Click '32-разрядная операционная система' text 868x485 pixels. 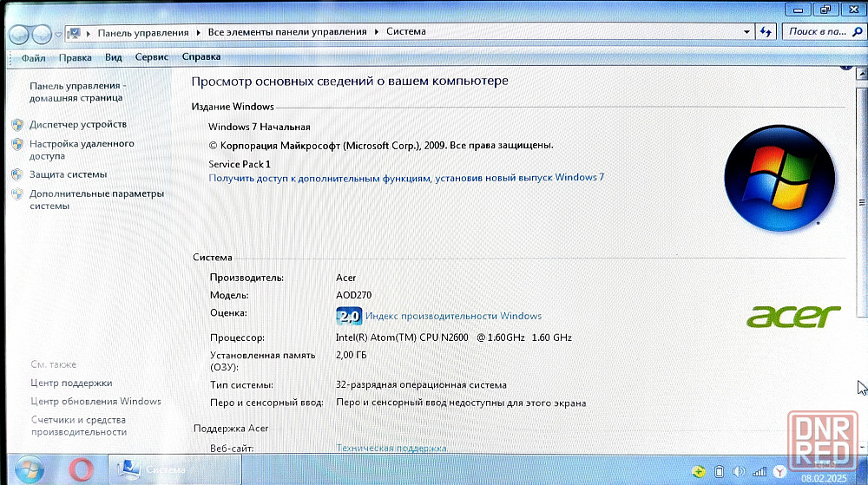(x=421, y=385)
